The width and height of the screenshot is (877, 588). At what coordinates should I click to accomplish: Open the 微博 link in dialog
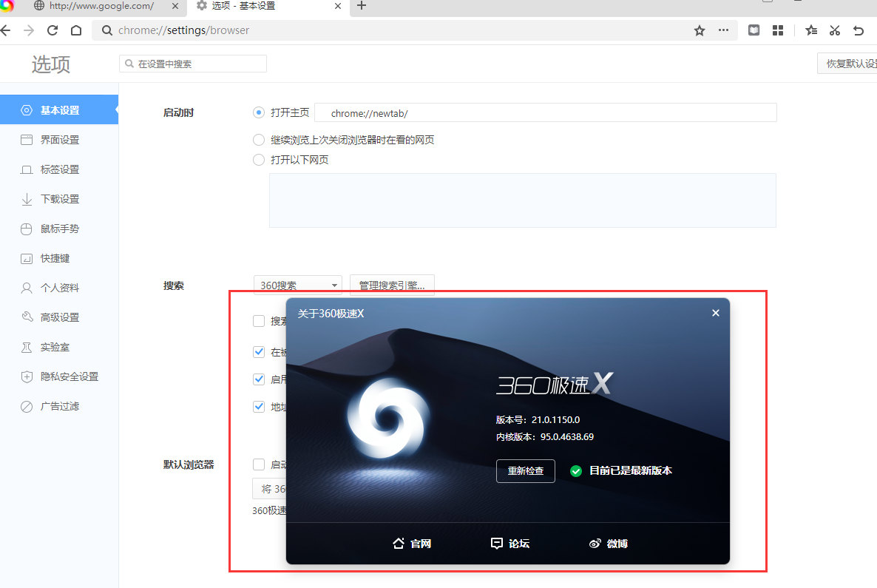pyautogui.click(x=609, y=543)
